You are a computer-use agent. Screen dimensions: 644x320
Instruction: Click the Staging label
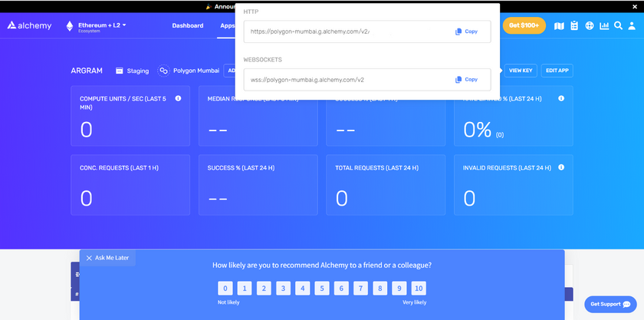click(137, 71)
